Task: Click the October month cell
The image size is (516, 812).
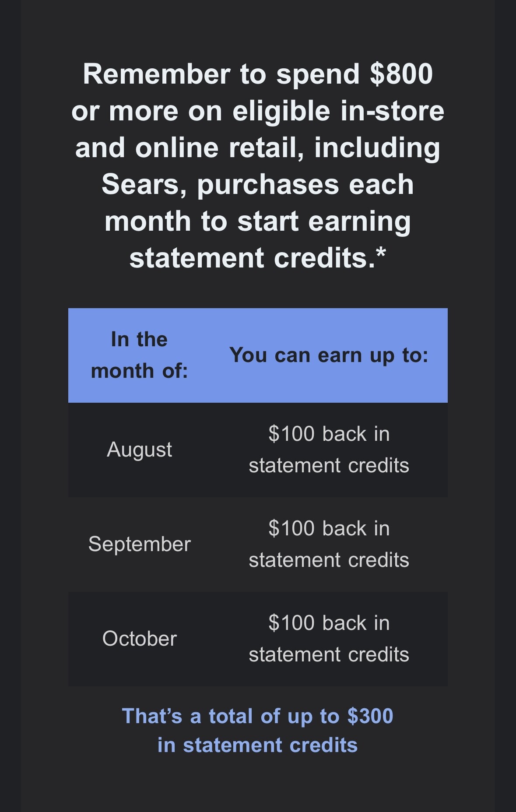Action: point(139,639)
